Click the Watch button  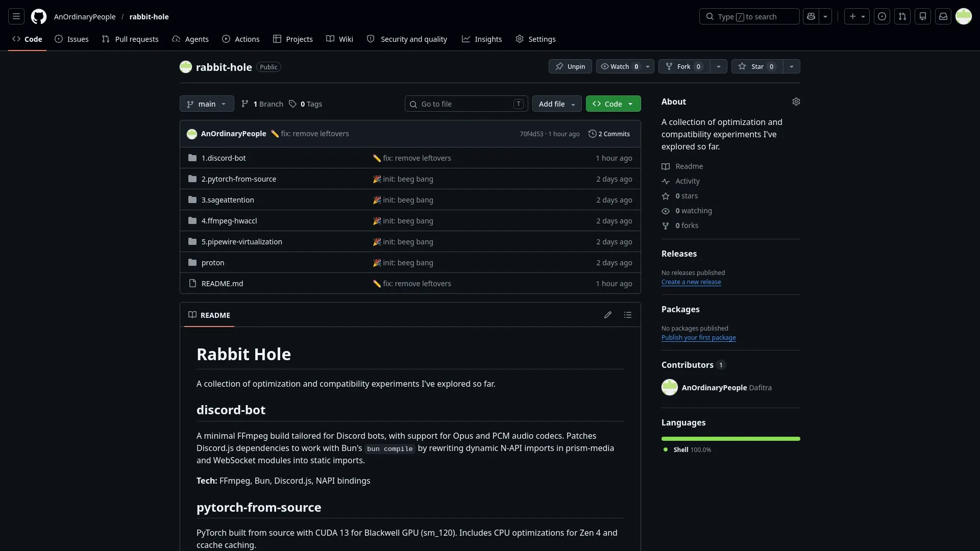619,66
